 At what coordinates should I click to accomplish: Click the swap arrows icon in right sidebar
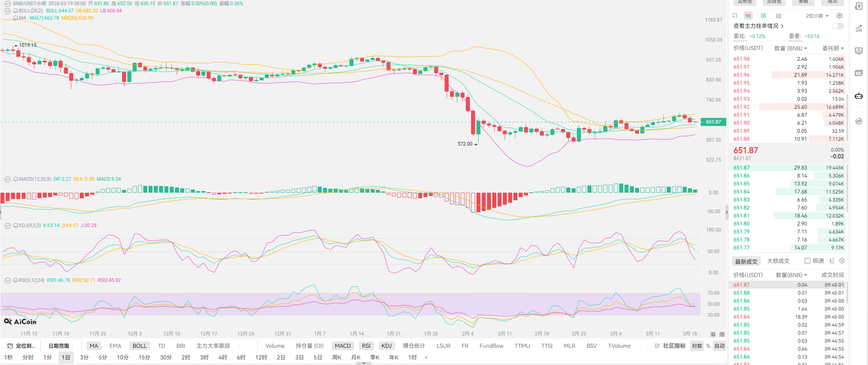[859, 121]
